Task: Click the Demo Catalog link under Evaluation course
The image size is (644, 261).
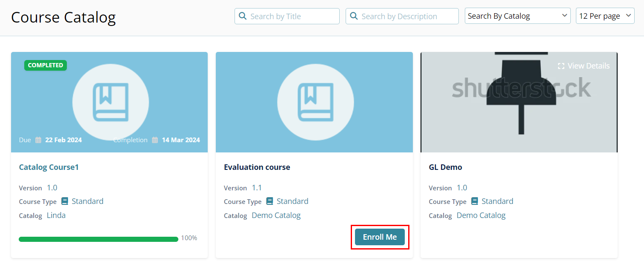Action: pyautogui.click(x=276, y=215)
